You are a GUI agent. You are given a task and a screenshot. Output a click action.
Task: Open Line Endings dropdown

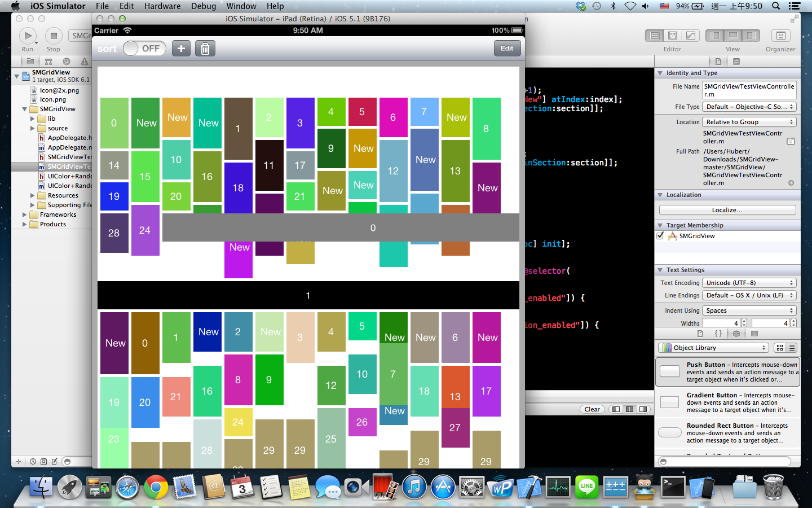(749, 295)
